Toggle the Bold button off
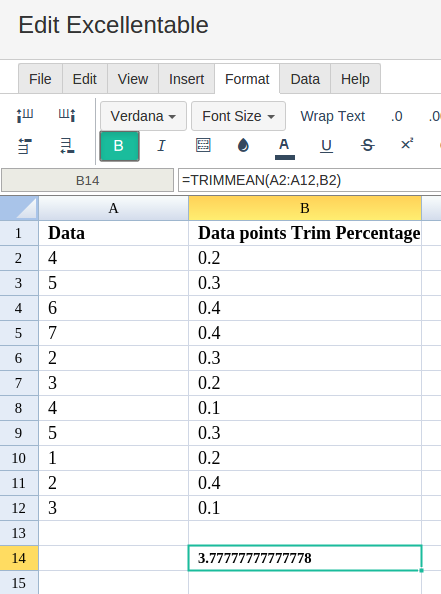Screen dimensions: 441x594 click(x=119, y=146)
